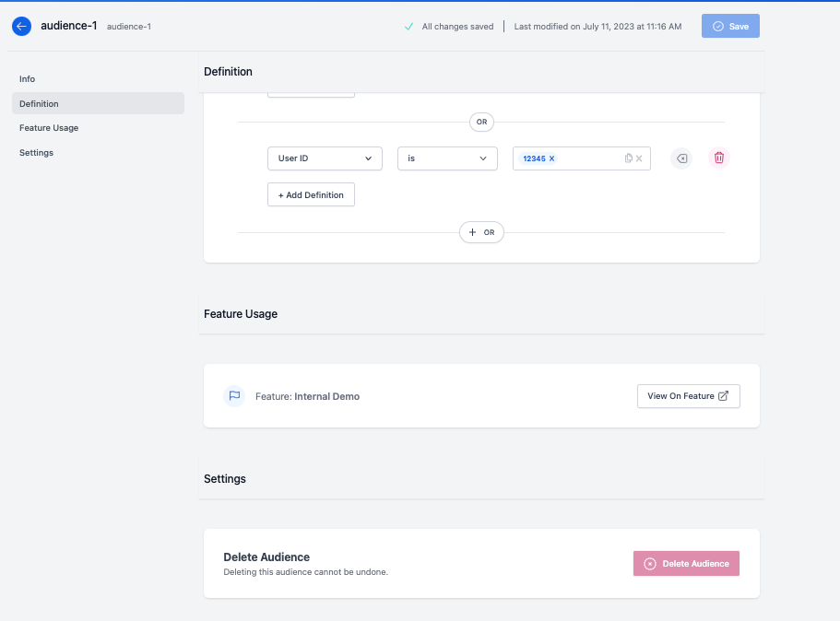The width and height of the screenshot is (840, 621).
Task: Click the blue back arrow to exit audience-1
Action: coord(21,26)
